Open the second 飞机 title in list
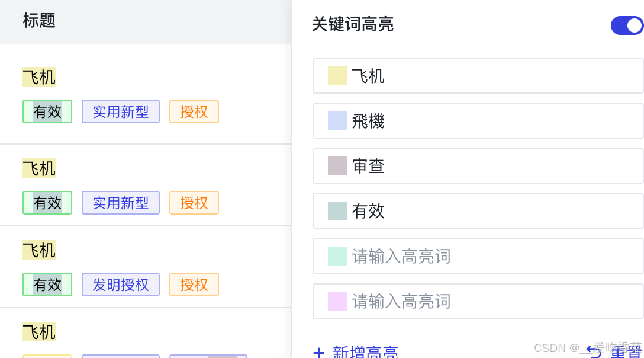Image resolution: width=644 pixels, height=358 pixels. (39, 168)
